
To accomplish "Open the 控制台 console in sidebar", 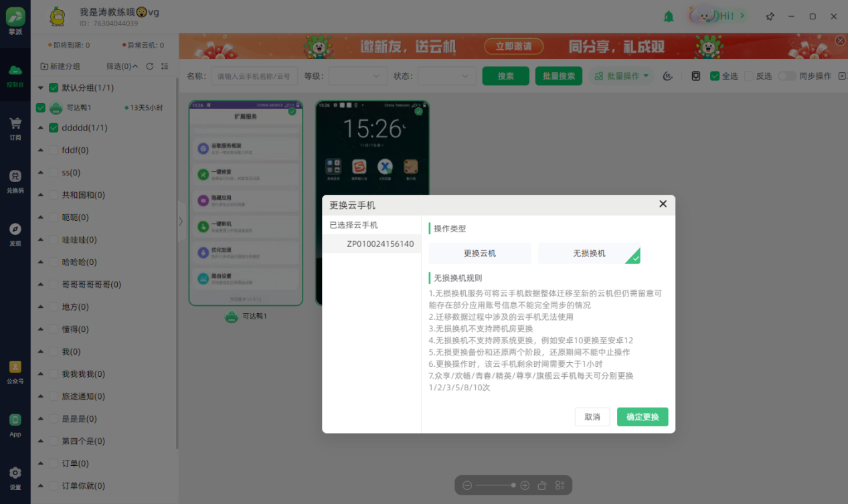I will pos(15,76).
